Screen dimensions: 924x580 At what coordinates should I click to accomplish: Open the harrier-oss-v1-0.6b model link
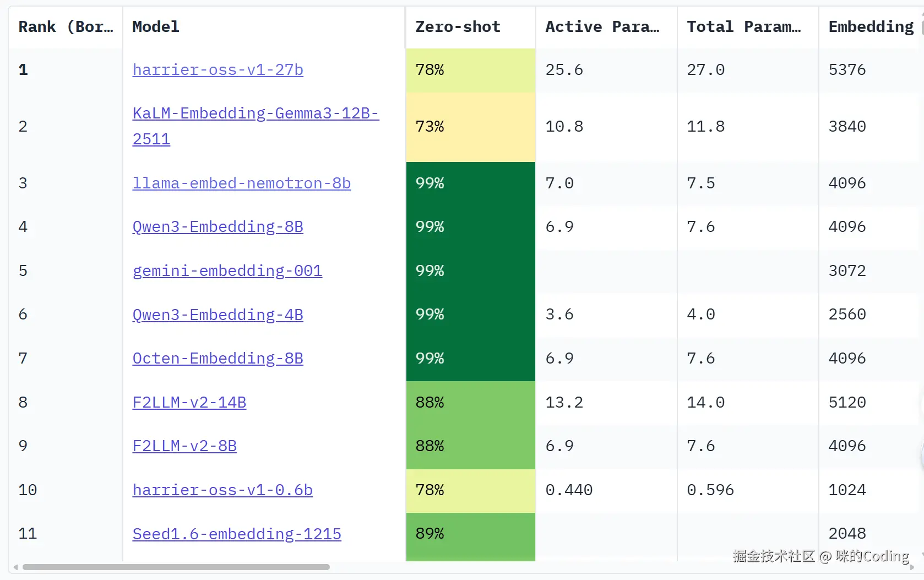click(x=222, y=490)
